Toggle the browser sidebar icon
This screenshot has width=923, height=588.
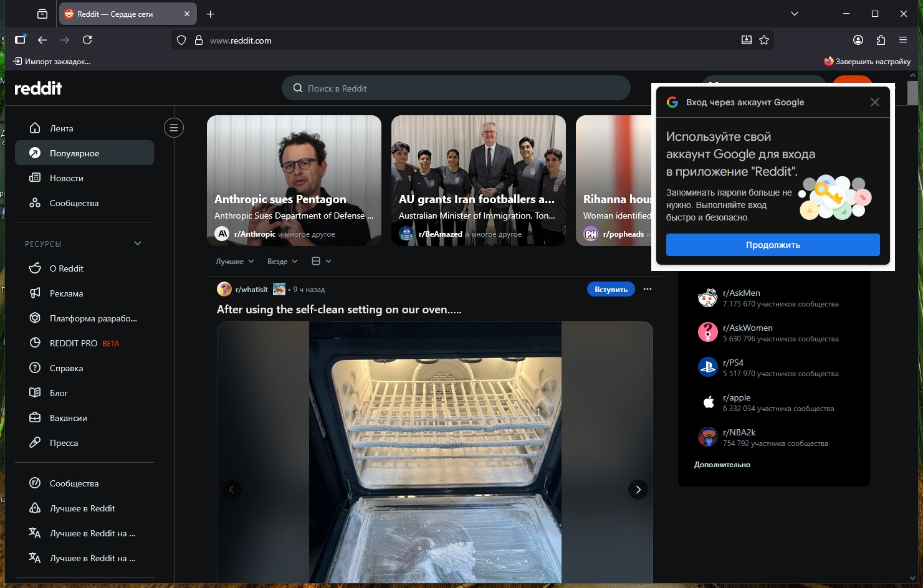click(x=21, y=40)
